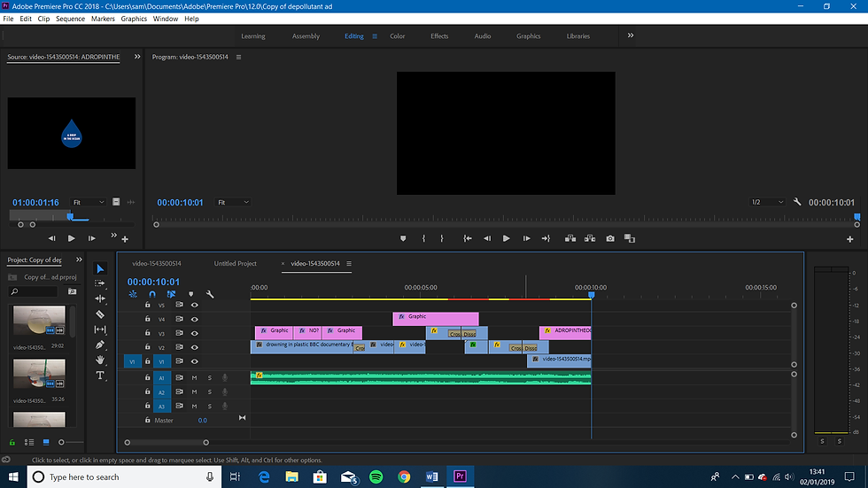Click new bin from search icon in Project panel
The image size is (868, 488).
point(72,291)
